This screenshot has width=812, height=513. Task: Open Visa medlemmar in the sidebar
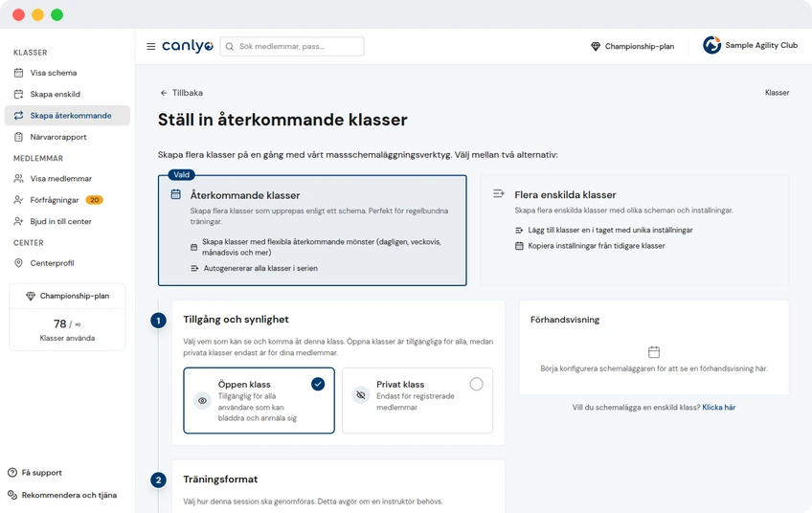(x=67, y=179)
